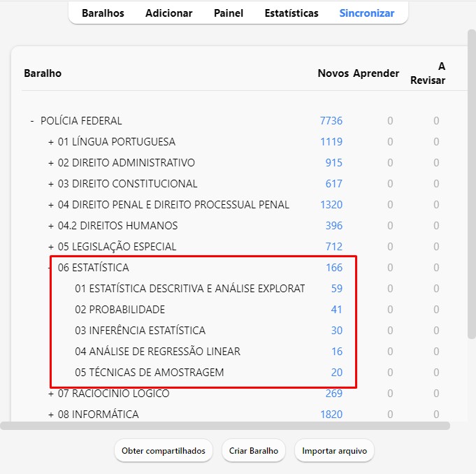476x474 pixels.
Task: Click the 712 new cards count
Action: 334,247
